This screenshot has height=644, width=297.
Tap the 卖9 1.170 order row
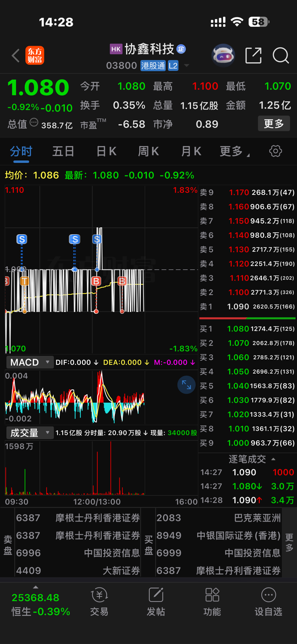(247, 192)
